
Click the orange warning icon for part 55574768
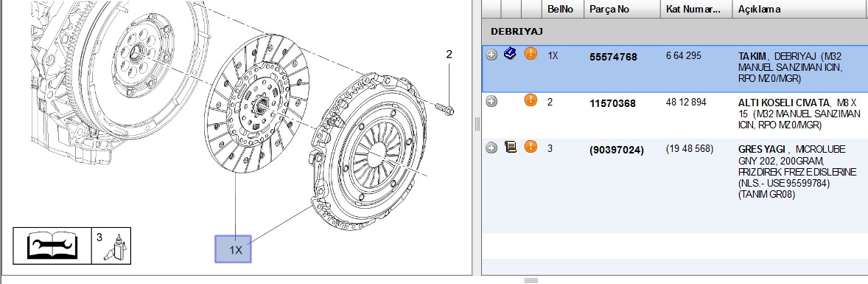pos(531,54)
